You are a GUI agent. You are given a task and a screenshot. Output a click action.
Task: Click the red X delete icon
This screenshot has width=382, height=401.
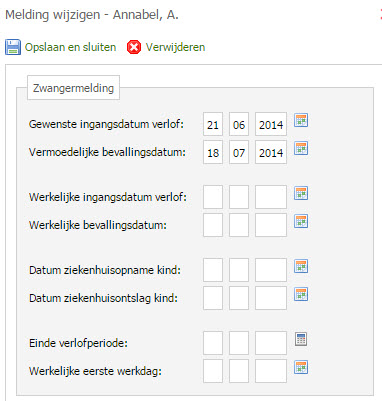pyautogui.click(x=134, y=47)
